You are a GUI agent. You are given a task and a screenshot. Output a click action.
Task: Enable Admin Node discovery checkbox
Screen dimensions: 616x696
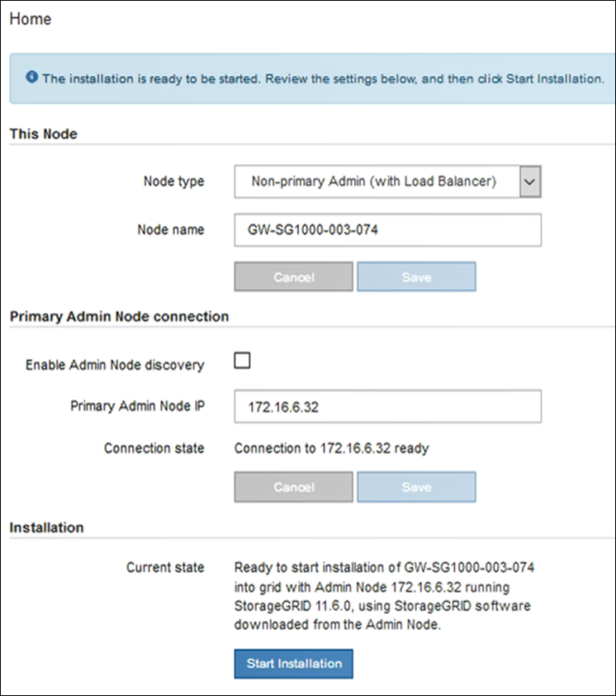click(243, 361)
